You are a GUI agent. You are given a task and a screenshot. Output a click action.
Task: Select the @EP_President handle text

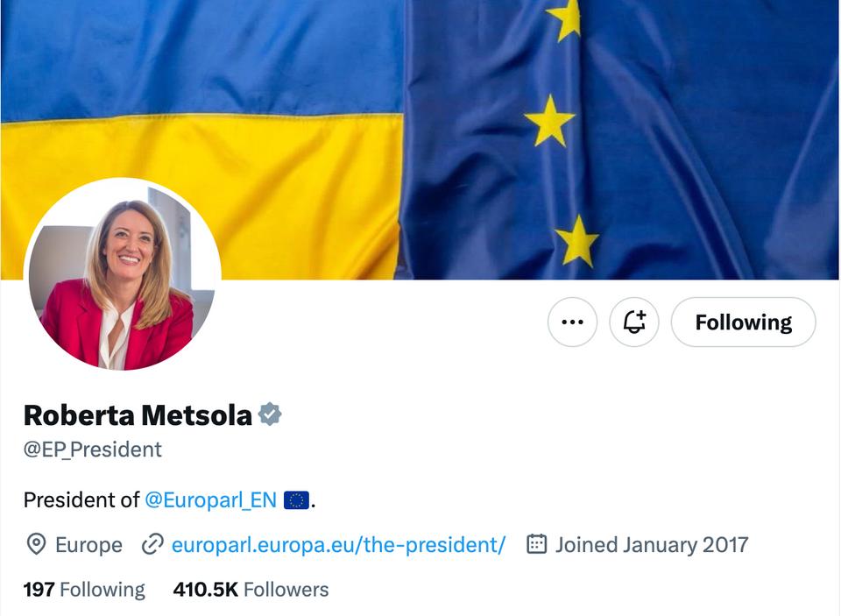coord(92,450)
